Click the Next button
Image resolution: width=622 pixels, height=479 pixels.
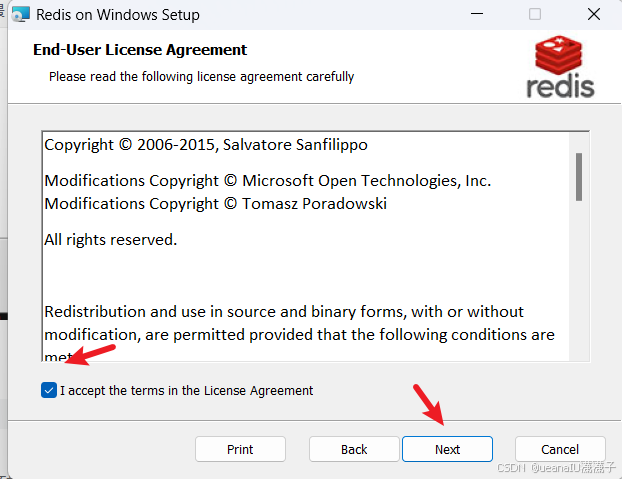click(447, 449)
